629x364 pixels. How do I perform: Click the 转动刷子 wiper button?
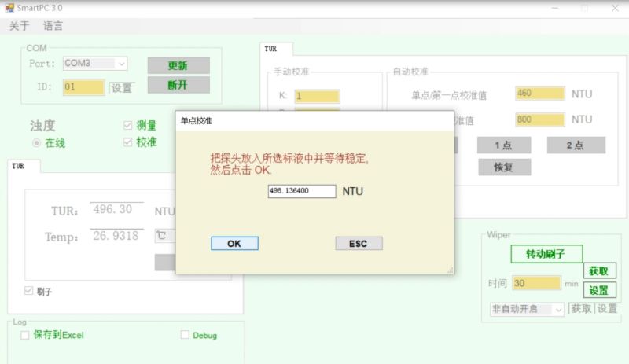[546, 254]
